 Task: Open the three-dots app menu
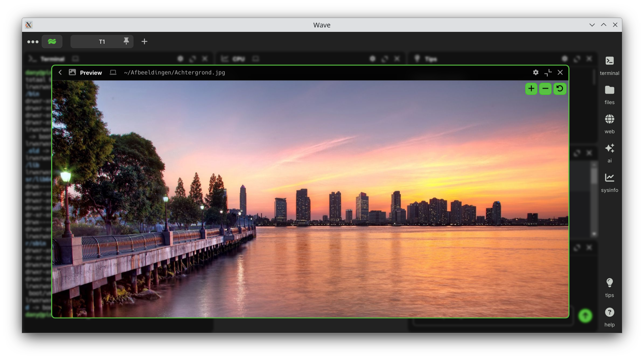point(33,42)
